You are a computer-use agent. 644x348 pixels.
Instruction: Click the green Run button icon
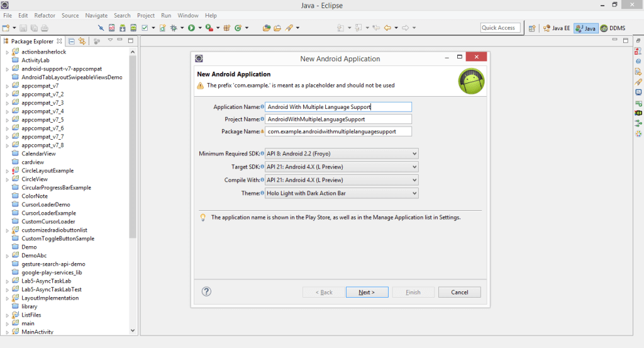pyautogui.click(x=191, y=28)
